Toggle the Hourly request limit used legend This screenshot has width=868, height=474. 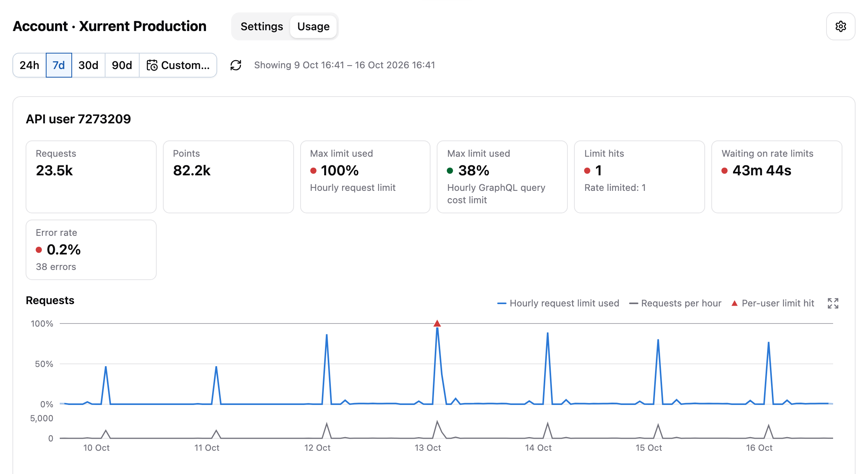coord(558,303)
